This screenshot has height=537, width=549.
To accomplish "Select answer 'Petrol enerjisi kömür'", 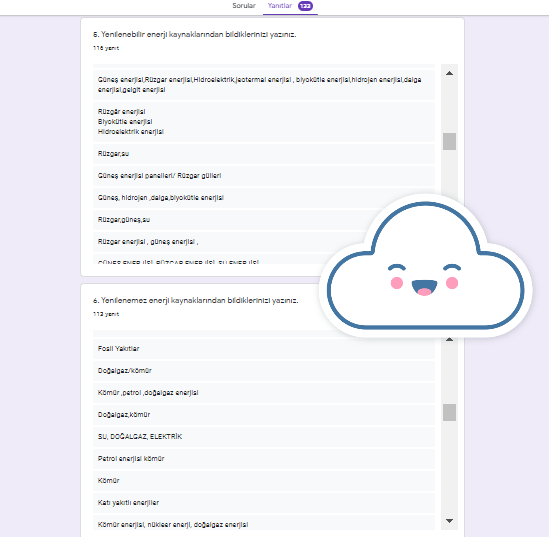I will pos(264,459).
